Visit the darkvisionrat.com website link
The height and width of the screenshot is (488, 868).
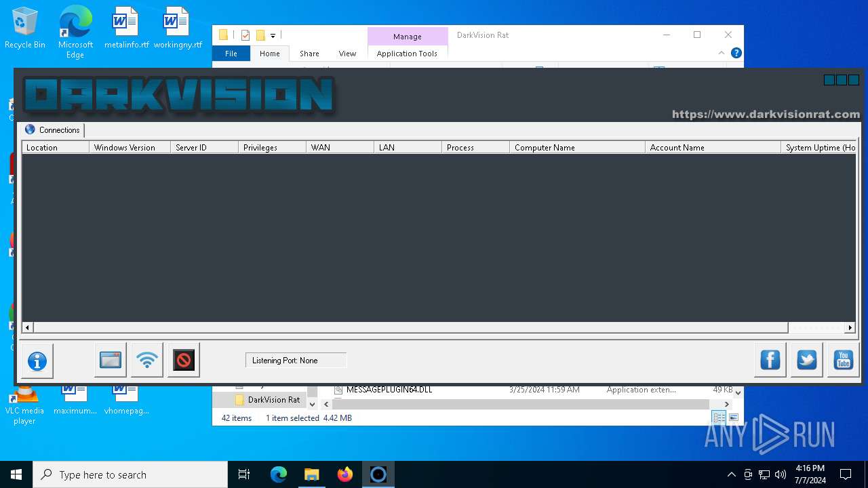766,114
